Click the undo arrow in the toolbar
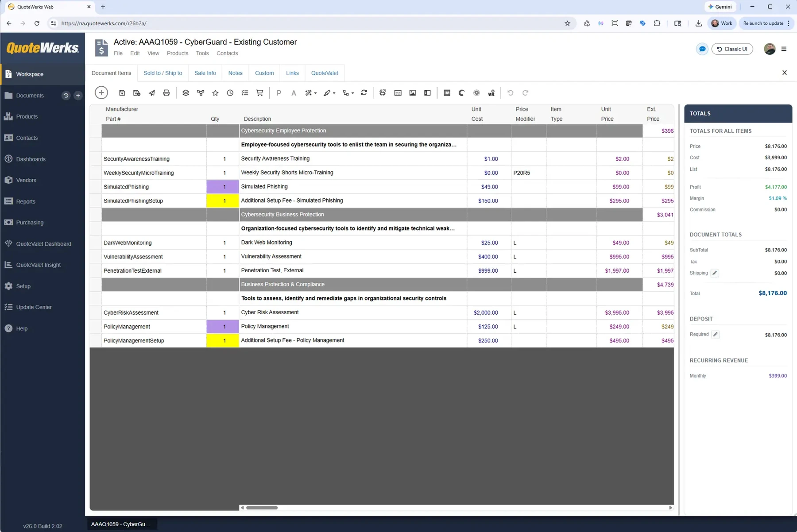 coord(510,93)
